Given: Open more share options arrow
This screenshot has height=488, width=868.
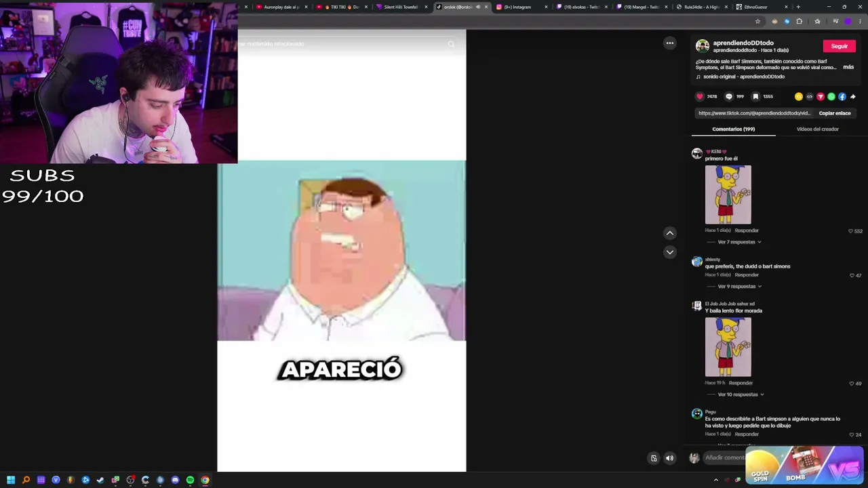Looking at the screenshot, I should pos(852,96).
